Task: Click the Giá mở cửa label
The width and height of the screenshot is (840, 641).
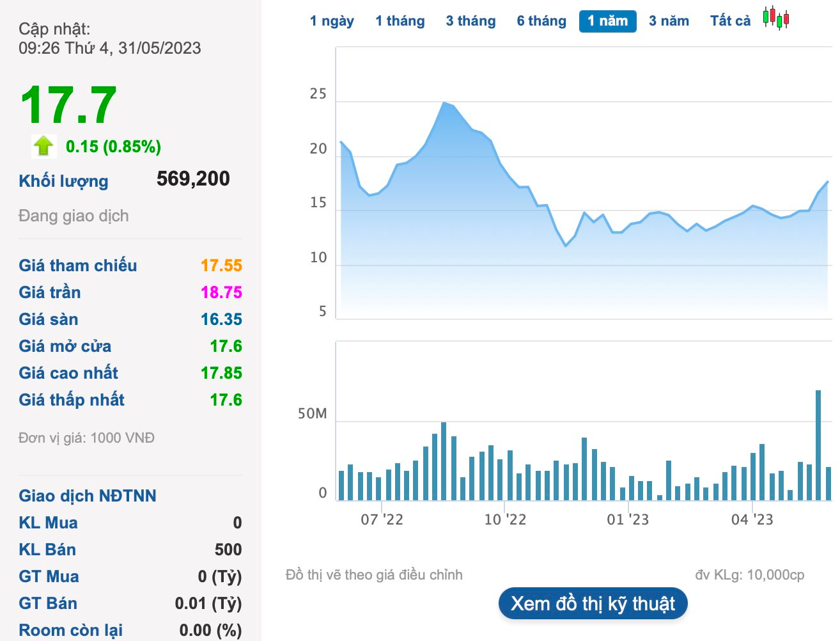Action: 65,346
